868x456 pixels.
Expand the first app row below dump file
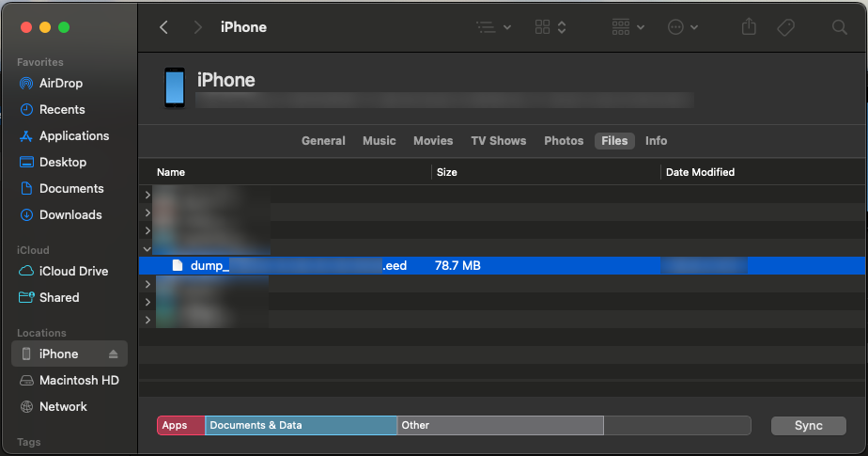coord(147,284)
